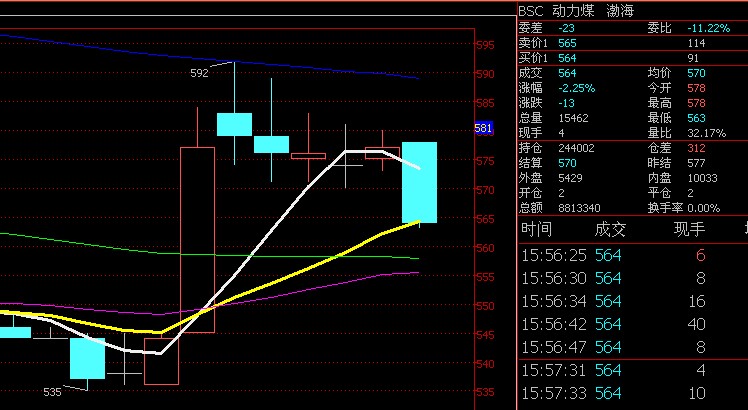Select the 15:56:25 tick row
748x410 pixels.
click(633, 255)
